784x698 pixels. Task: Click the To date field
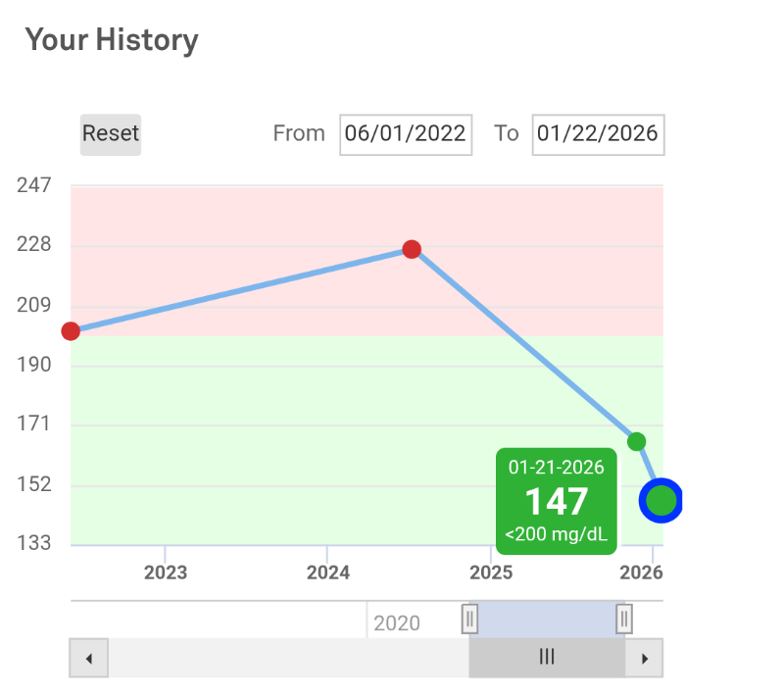(x=598, y=134)
